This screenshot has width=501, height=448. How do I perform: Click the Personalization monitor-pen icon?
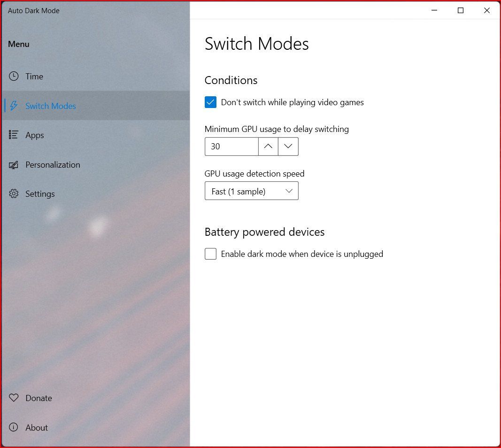tap(14, 165)
